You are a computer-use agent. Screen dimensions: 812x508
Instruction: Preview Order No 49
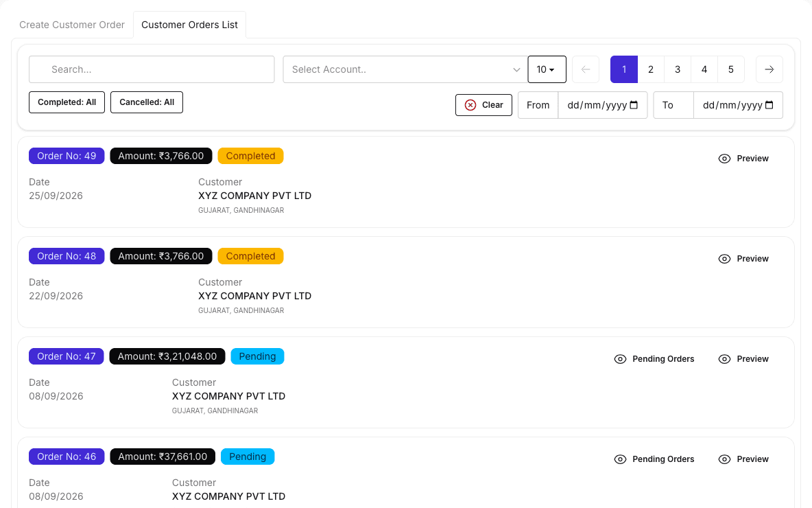click(x=743, y=159)
